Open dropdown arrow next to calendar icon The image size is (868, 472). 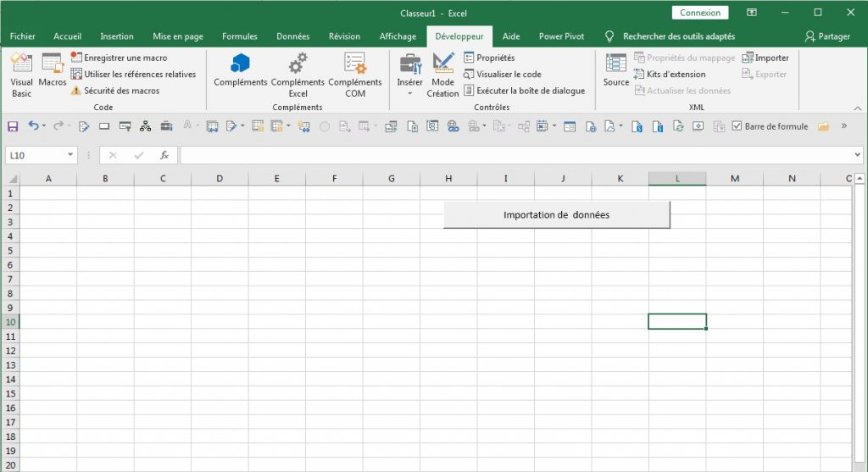coord(554,126)
